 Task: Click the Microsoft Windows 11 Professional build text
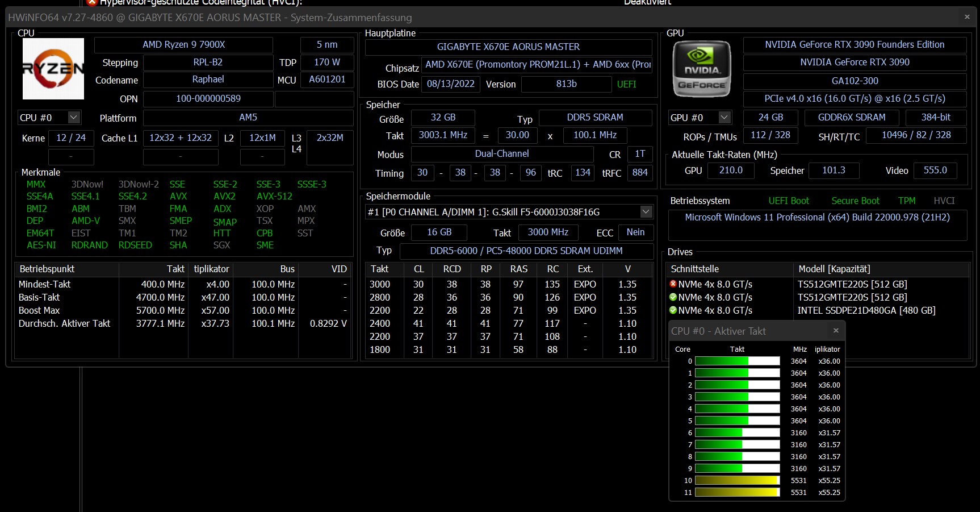(817, 218)
